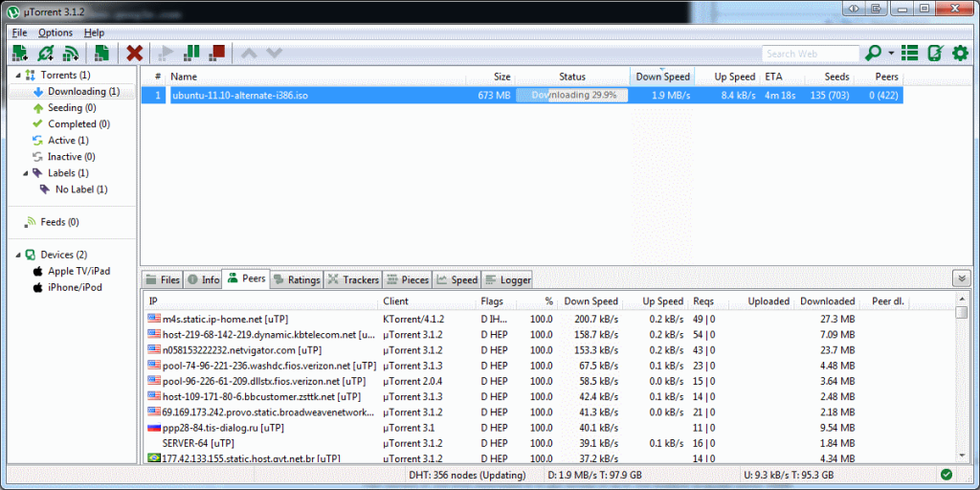This screenshot has width=980, height=490.
Task: Click the Downloading 29.9% progress bar
Action: [572, 95]
